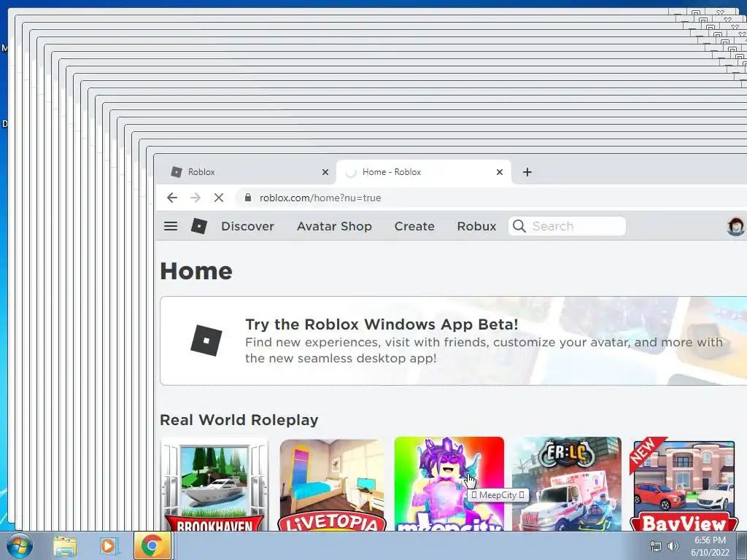
Task: Open the network tray icon
Action: (x=656, y=546)
